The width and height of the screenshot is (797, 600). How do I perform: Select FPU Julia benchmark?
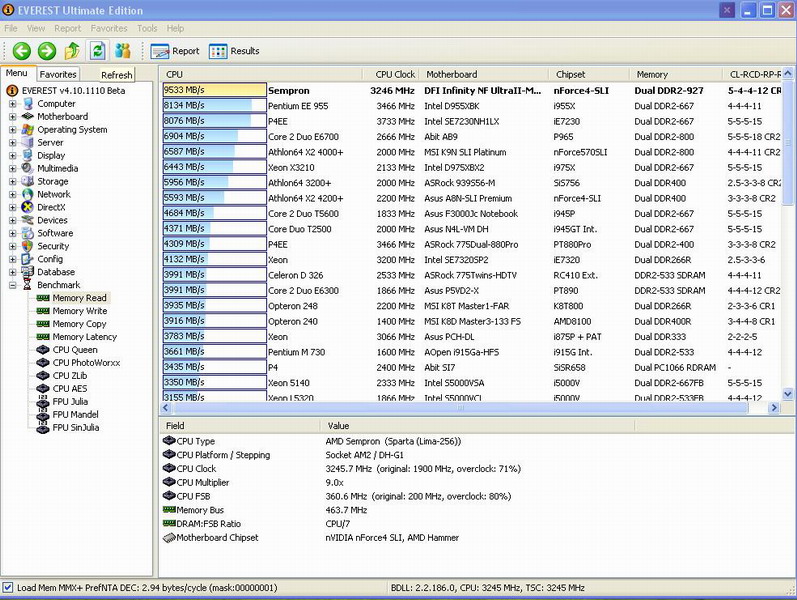70,402
